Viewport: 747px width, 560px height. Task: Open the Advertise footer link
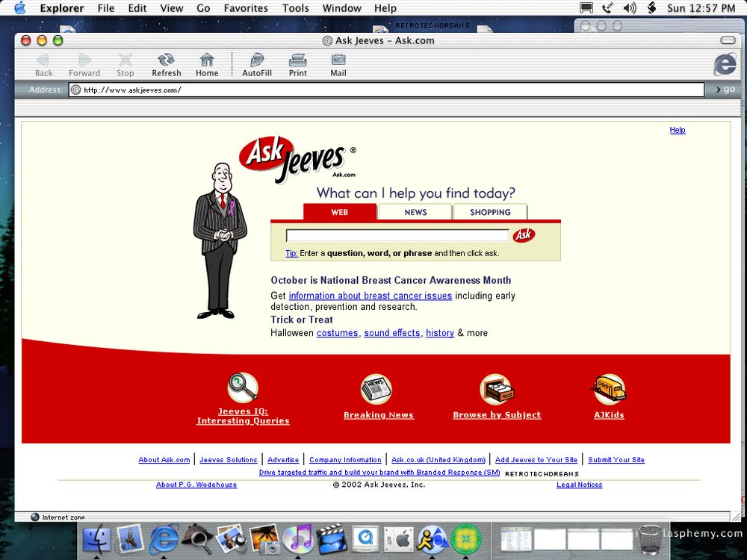283,459
